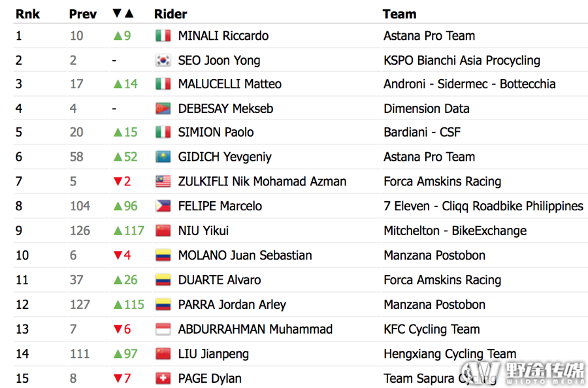Click Eritrean flag beside DEBESAY Mekseb
The width and height of the screenshot is (588, 388).
(163, 108)
